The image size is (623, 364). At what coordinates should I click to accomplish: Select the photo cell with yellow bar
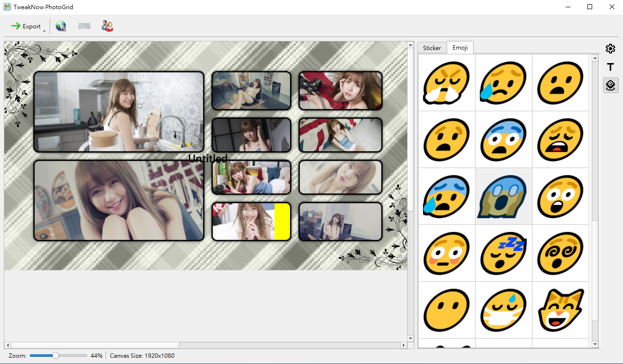point(252,221)
